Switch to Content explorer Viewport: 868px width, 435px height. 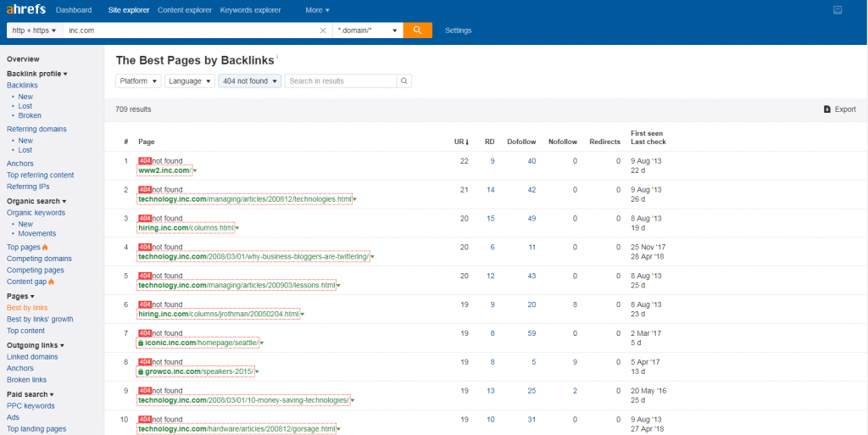[185, 10]
